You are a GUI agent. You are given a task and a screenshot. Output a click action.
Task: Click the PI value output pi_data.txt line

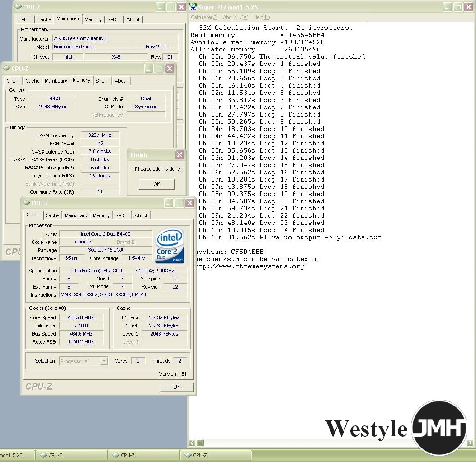tap(290, 237)
